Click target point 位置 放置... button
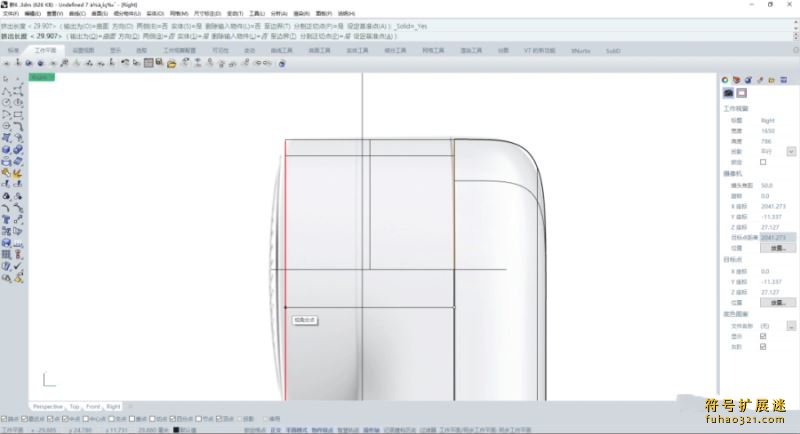This screenshot has width=800, height=434. point(778,302)
